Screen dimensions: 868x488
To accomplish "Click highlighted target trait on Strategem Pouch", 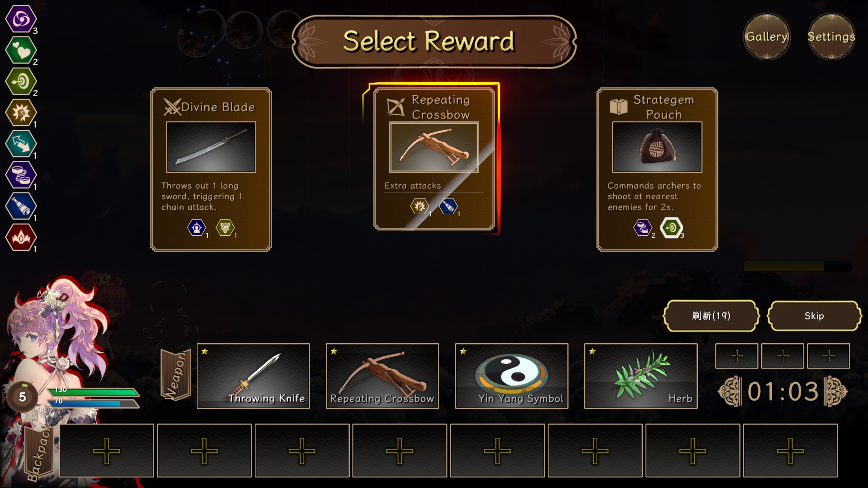I will click(x=671, y=228).
